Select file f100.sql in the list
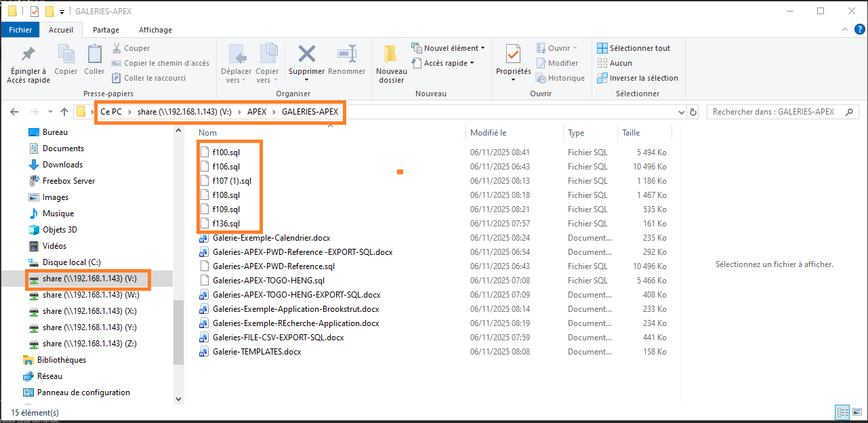868x423 pixels. (226, 153)
